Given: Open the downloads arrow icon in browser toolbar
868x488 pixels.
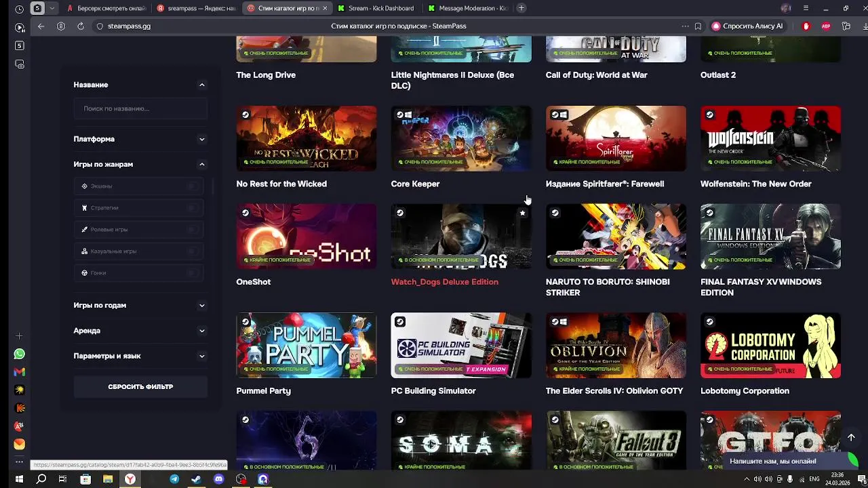Looking at the screenshot, I should [x=864, y=26].
